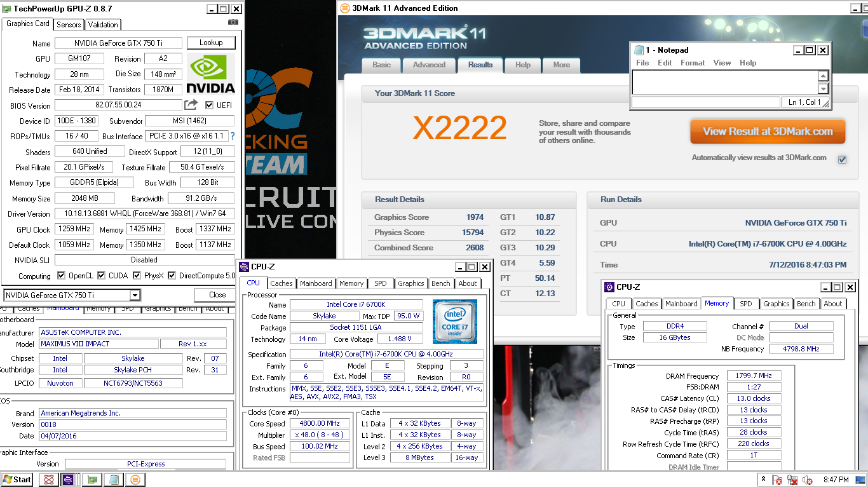Open Mainboard tab in CPU-Z Memory window

click(x=681, y=304)
